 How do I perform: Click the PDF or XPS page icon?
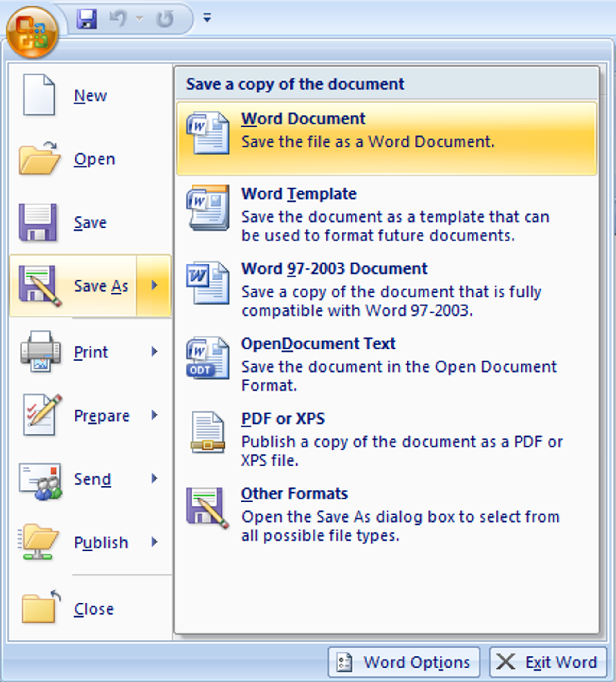click(x=208, y=432)
